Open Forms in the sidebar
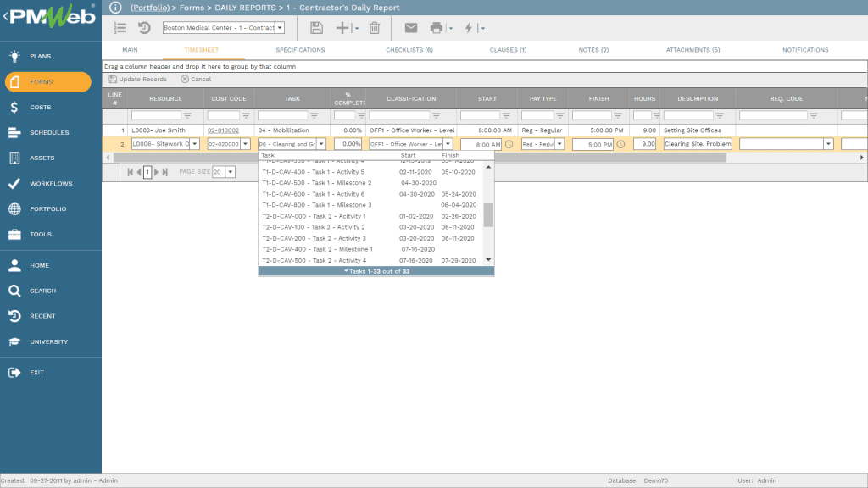The image size is (868, 488). 48,82
